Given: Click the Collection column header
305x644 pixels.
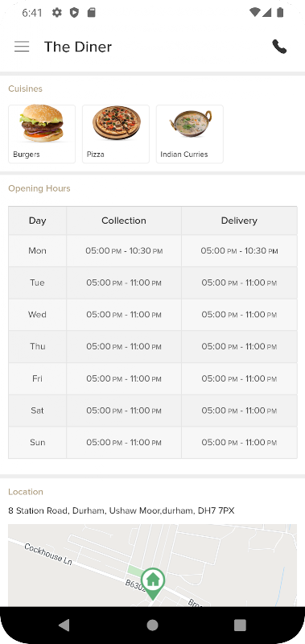Looking at the screenshot, I should click(124, 221).
